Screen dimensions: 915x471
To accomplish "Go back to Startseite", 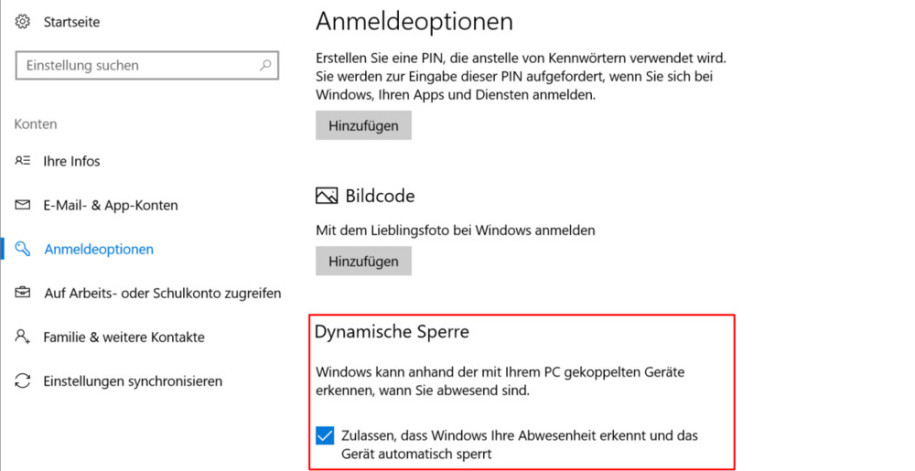I will (x=71, y=22).
